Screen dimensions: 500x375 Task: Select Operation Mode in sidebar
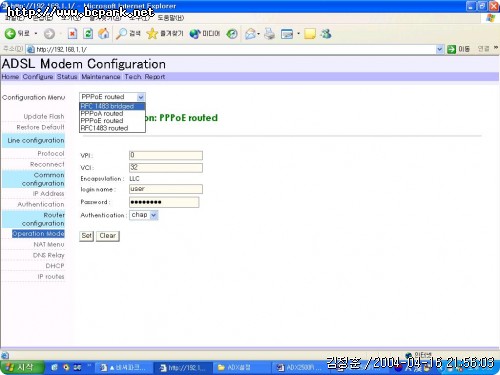coord(38,234)
